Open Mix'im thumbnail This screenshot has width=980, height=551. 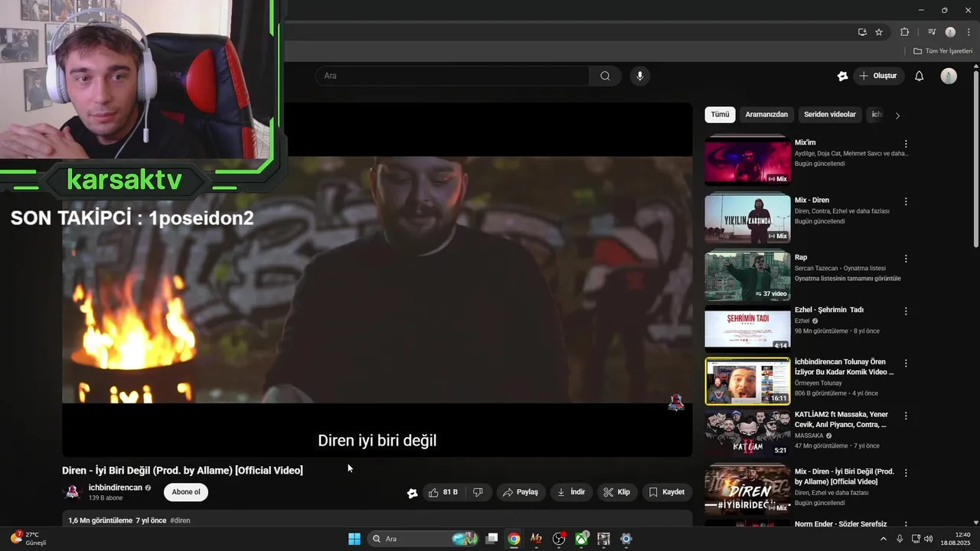pyautogui.click(x=747, y=160)
